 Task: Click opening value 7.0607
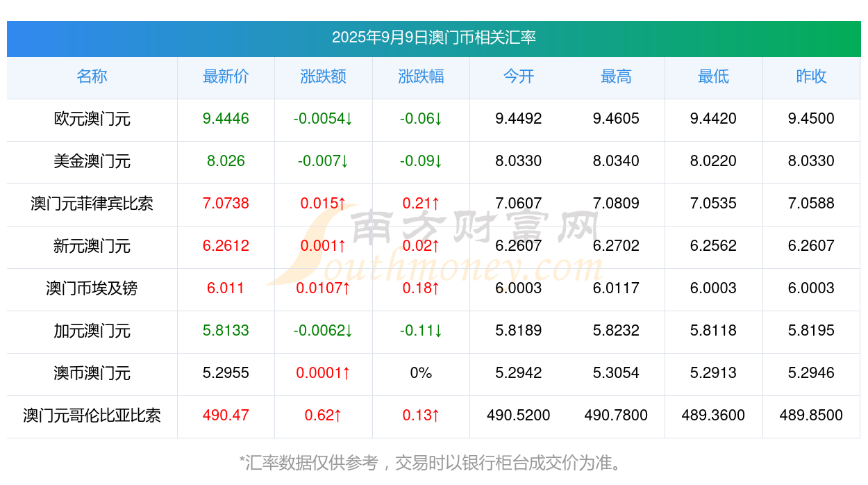click(x=519, y=204)
